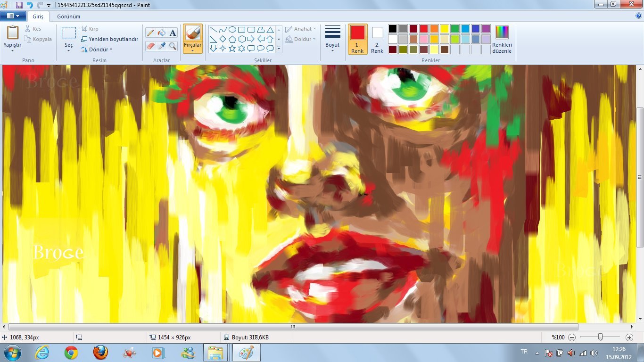
Task: Open the Giriş ribbon tab
Action: tap(38, 16)
